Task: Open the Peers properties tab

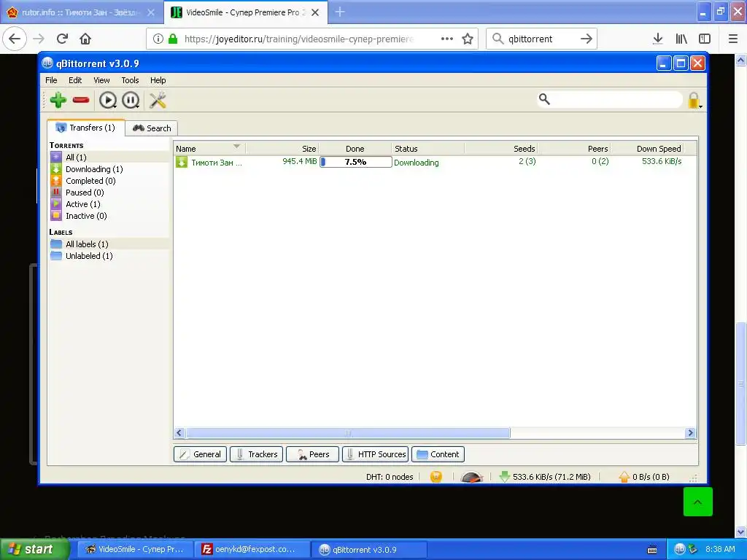Action: tap(312, 454)
